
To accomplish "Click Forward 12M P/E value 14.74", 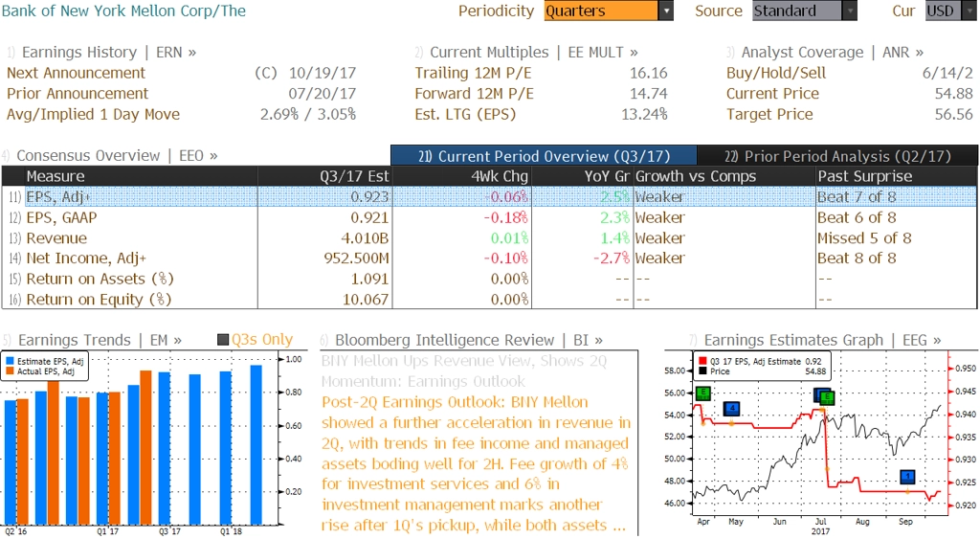I will (648, 94).
